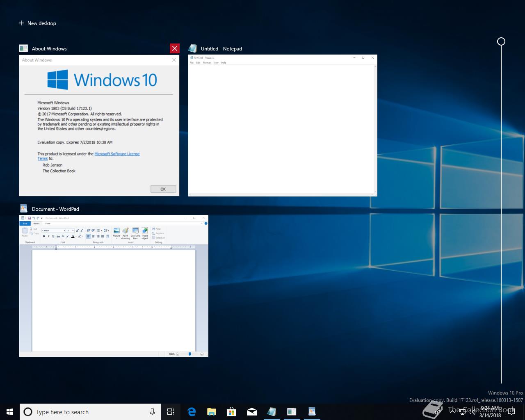Click Find in WordPad Editing group

pos(156,229)
